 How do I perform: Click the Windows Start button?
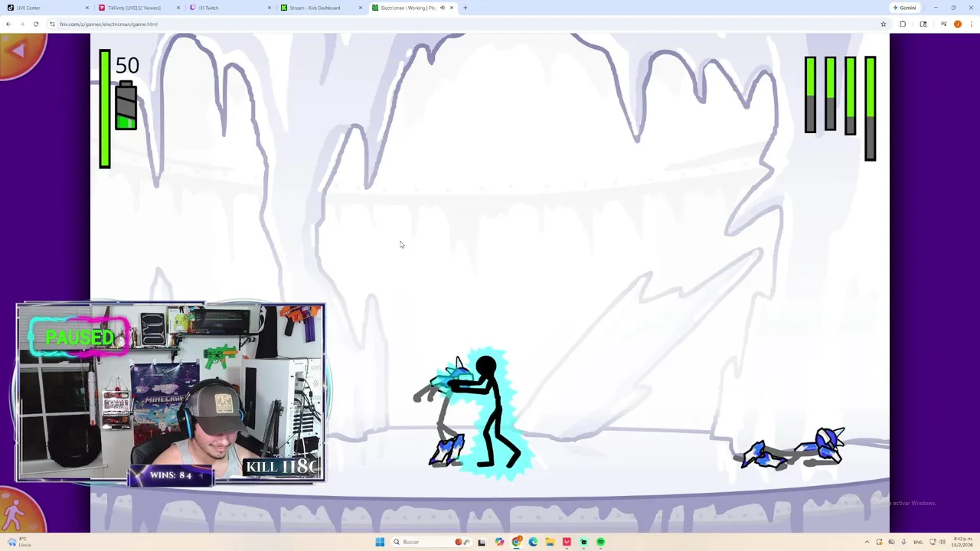380,542
